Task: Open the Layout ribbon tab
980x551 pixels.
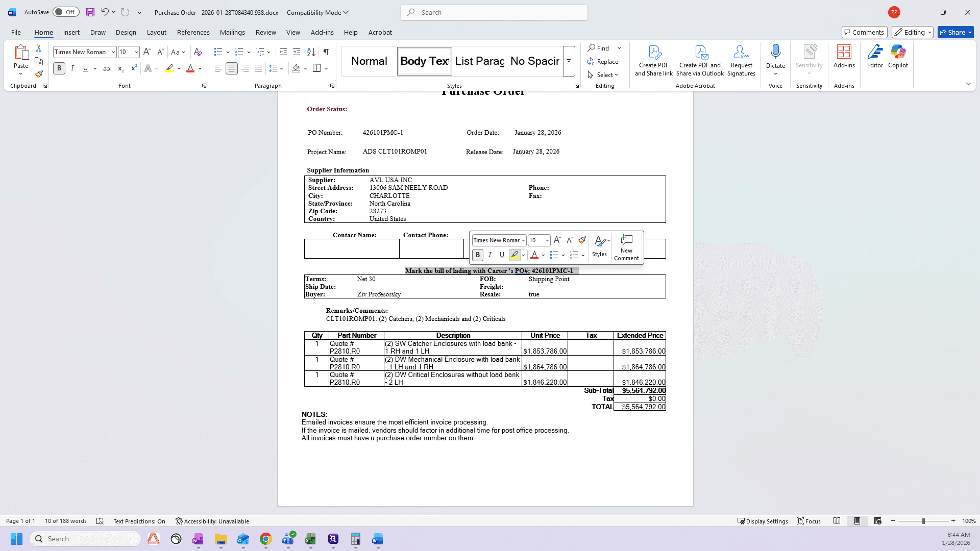Action: pyautogui.click(x=156, y=32)
